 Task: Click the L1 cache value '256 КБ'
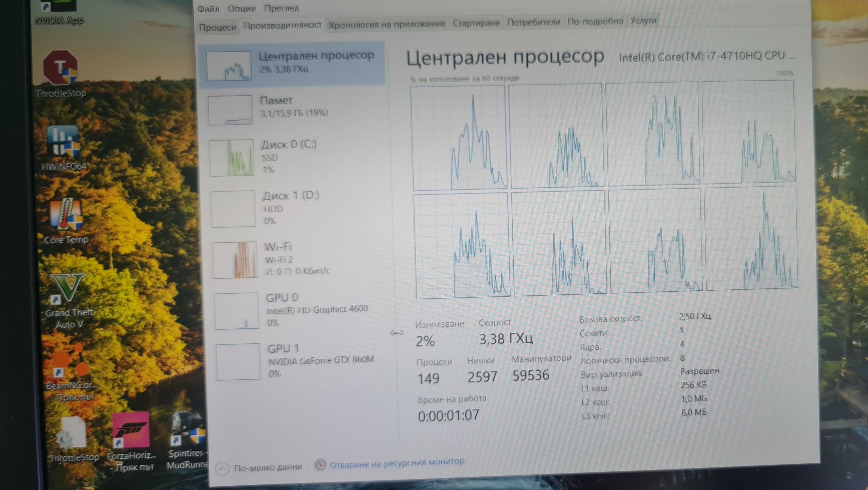(x=693, y=385)
